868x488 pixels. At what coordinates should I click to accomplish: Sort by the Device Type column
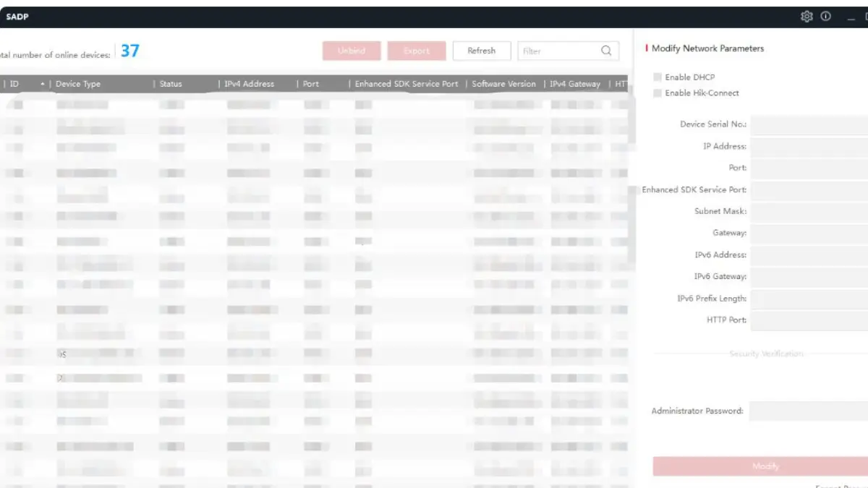tap(78, 84)
